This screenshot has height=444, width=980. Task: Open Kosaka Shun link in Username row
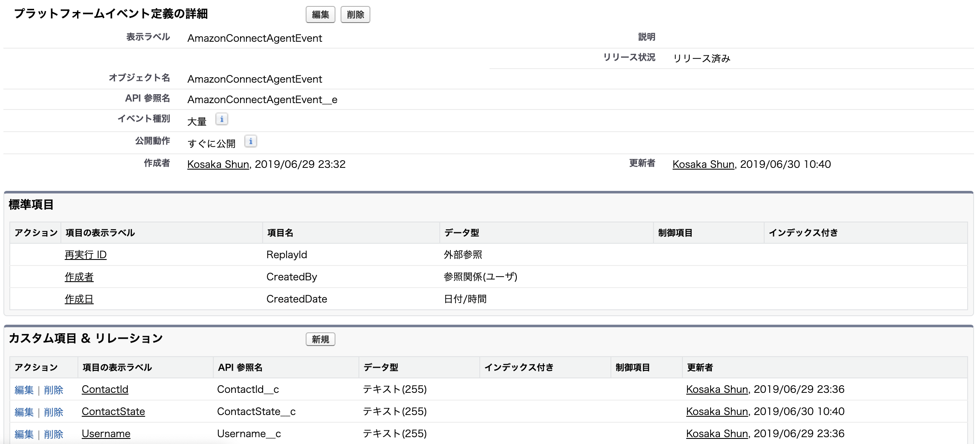(717, 433)
